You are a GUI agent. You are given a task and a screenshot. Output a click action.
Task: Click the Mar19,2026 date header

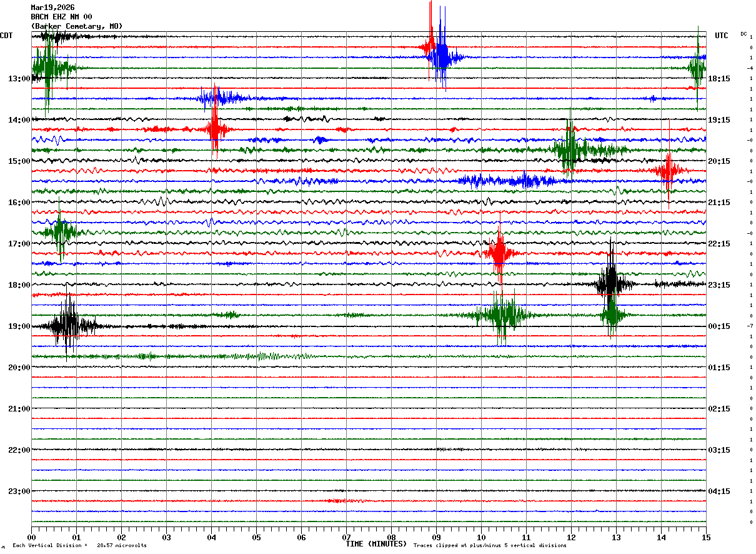52,8
